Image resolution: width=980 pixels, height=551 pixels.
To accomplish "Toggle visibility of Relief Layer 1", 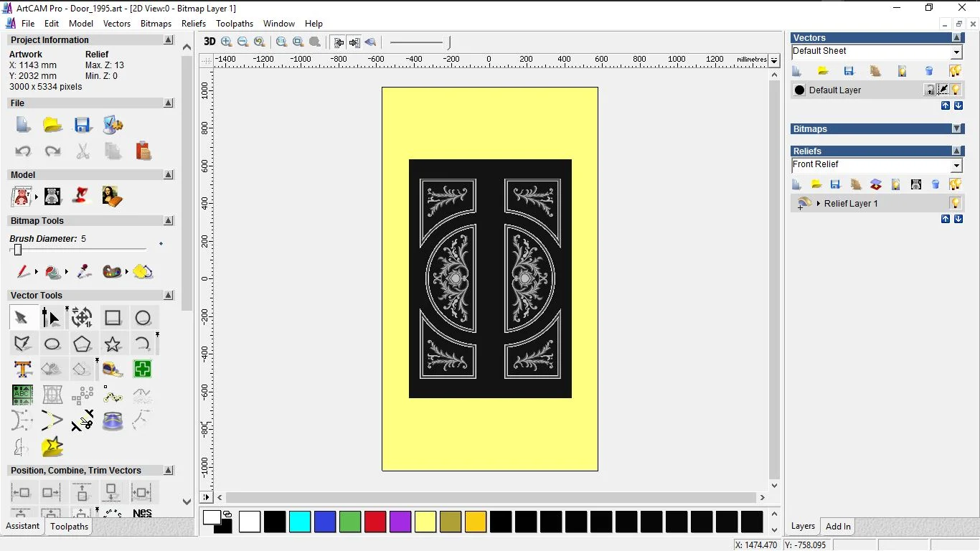I will pyautogui.click(x=955, y=203).
